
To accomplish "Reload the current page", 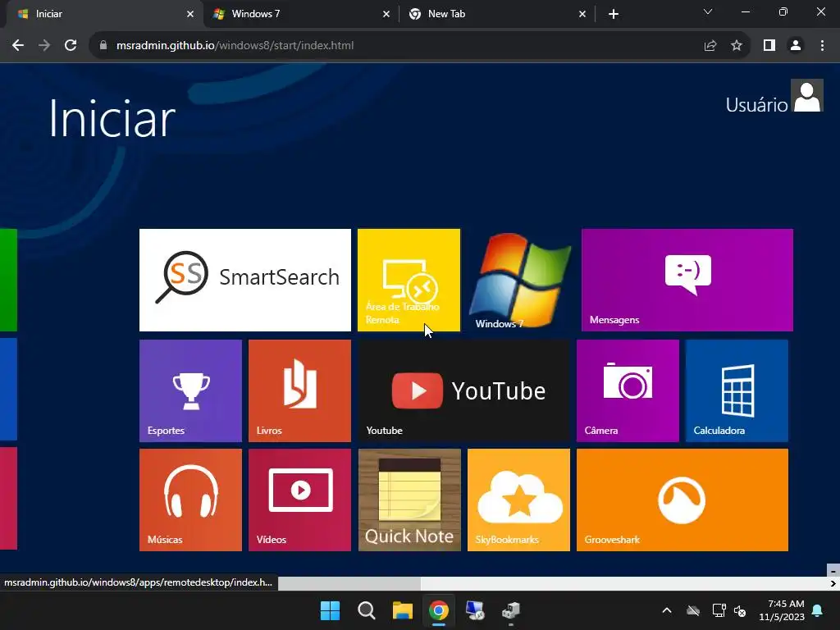I will tap(71, 46).
